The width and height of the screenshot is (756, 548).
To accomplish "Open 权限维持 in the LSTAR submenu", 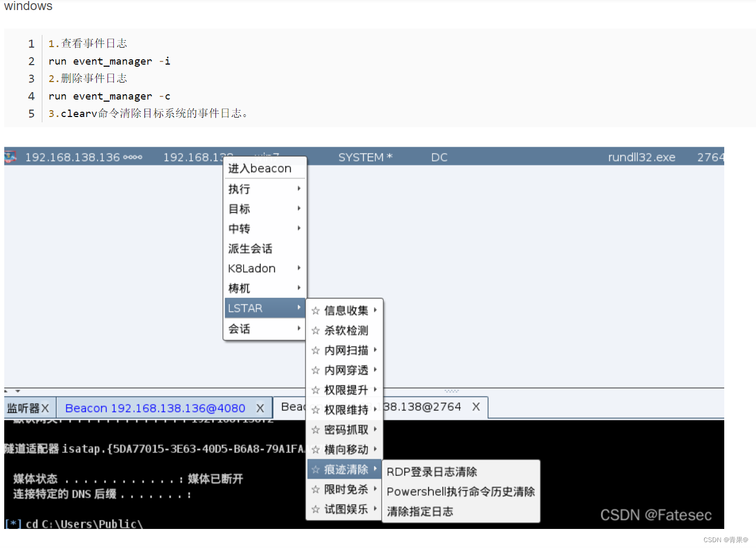I will coord(345,410).
